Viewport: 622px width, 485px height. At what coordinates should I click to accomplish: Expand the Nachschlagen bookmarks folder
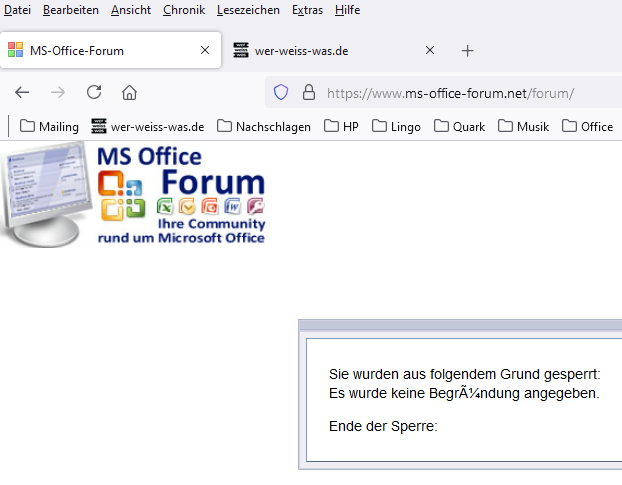(x=264, y=127)
